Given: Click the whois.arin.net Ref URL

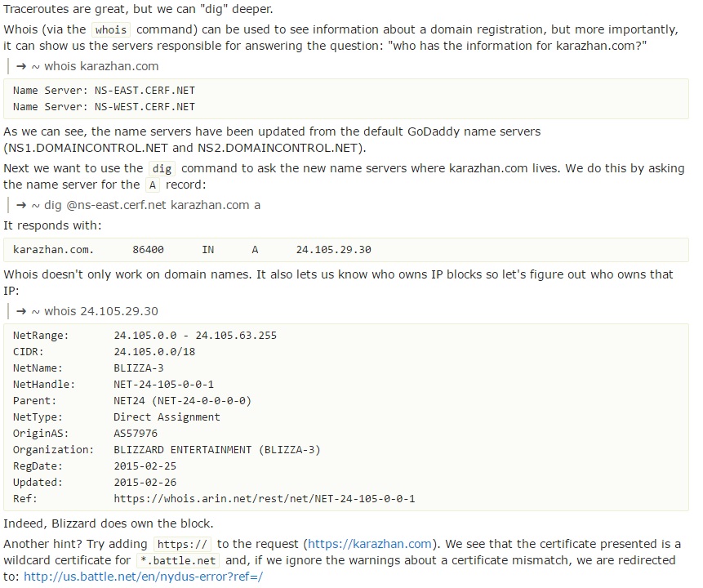Looking at the screenshot, I should pyautogui.click(x=265, y=499).
